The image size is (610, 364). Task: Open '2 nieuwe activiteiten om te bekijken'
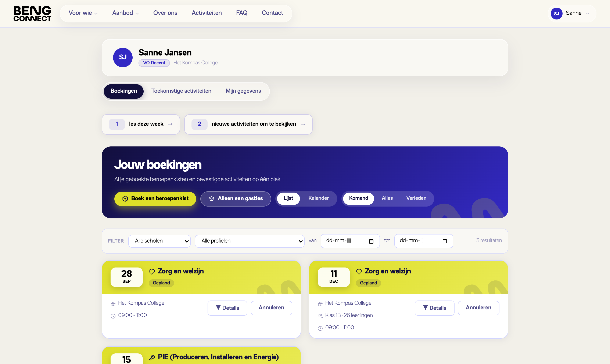(248, 124)
